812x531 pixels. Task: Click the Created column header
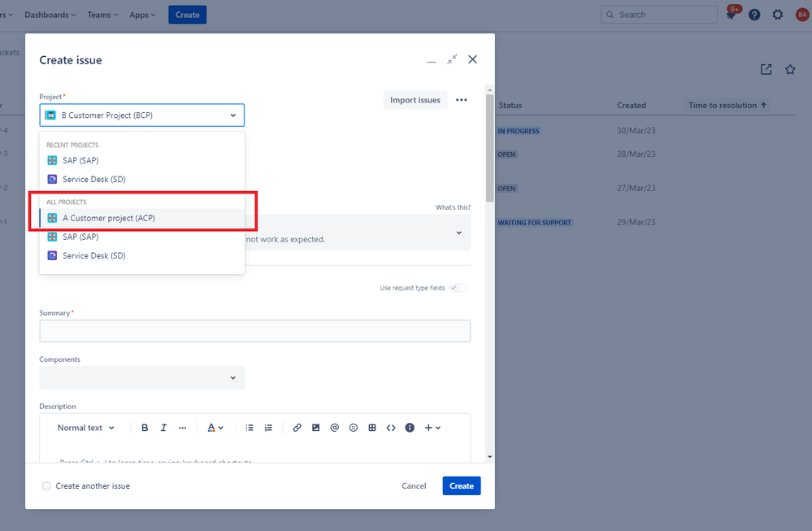[632, 105]
